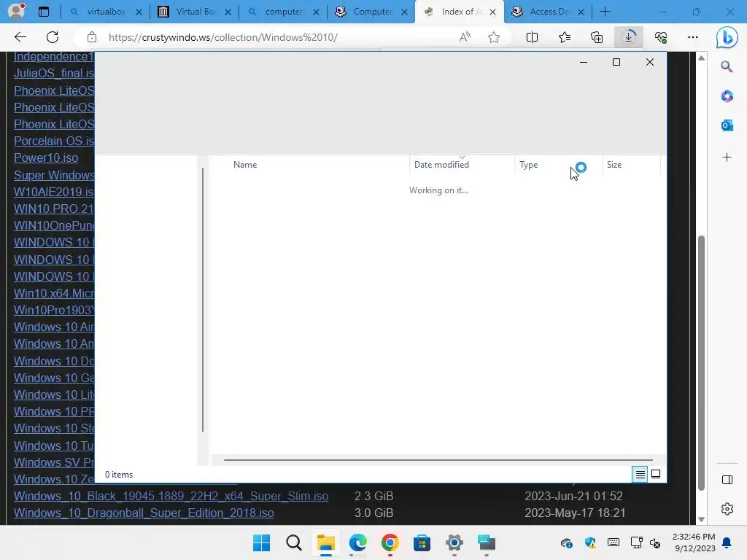
Task: Open the Edge profile avatar
Action: click(x=16, y=10)
